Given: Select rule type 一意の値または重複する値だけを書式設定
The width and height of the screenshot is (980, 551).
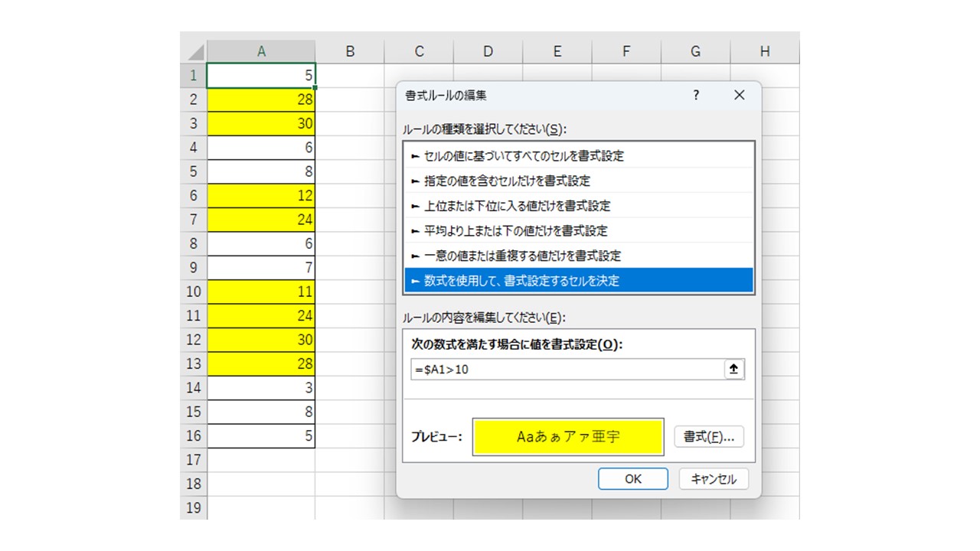Looking at the screenshot, I should click(x=522, y=256).
